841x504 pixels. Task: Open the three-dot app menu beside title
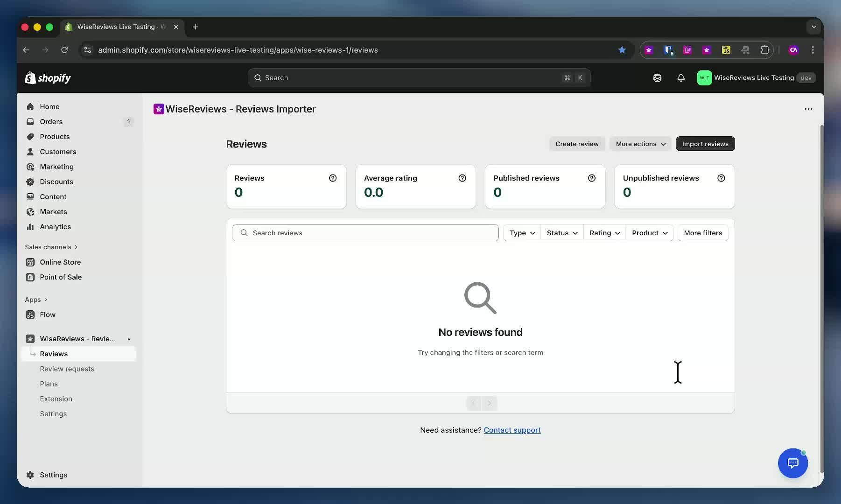pyautogui.click(x=808, y=109)
